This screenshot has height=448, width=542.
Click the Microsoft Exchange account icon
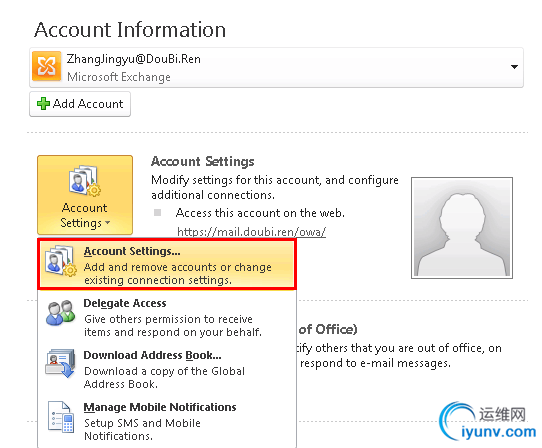click(47, 66)
